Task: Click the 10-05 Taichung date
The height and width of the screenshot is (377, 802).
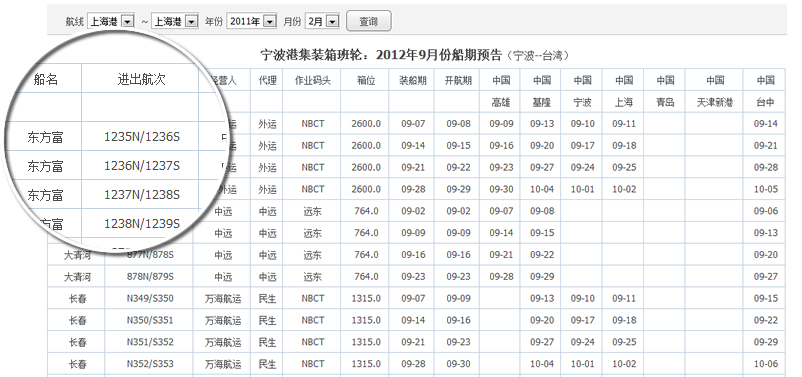Action: pos(766,189)
